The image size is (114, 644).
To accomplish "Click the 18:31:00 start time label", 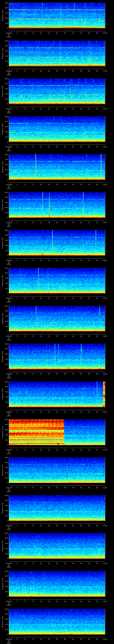I will (9, 109).
